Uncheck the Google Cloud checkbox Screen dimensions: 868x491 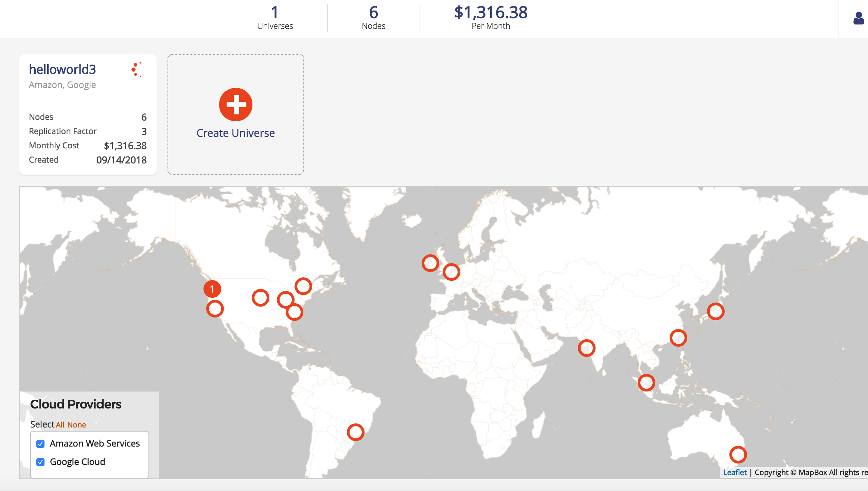(40, 462)
